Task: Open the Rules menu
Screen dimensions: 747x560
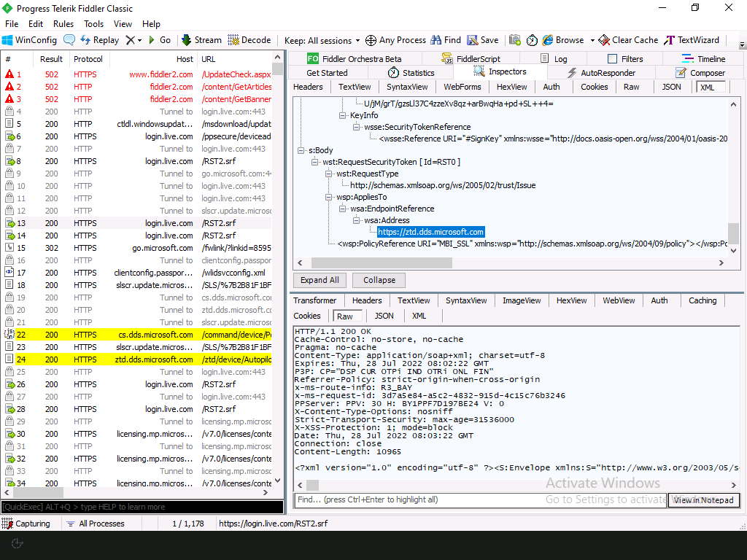Action: 63,24
